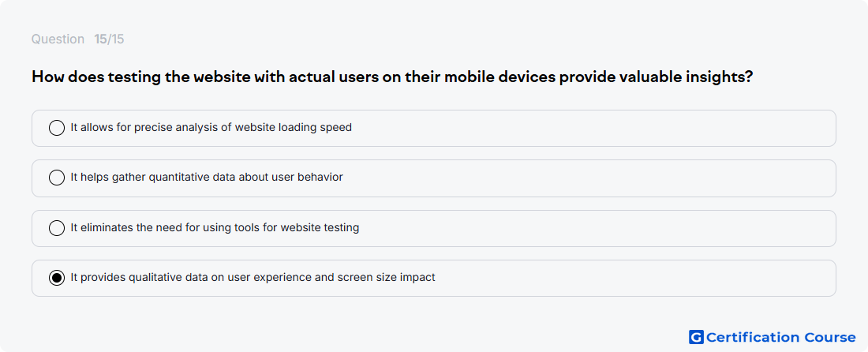Select the answer card mentioning website testing tools
Screen dimensions: 868x352
click(x=433, y=228)
